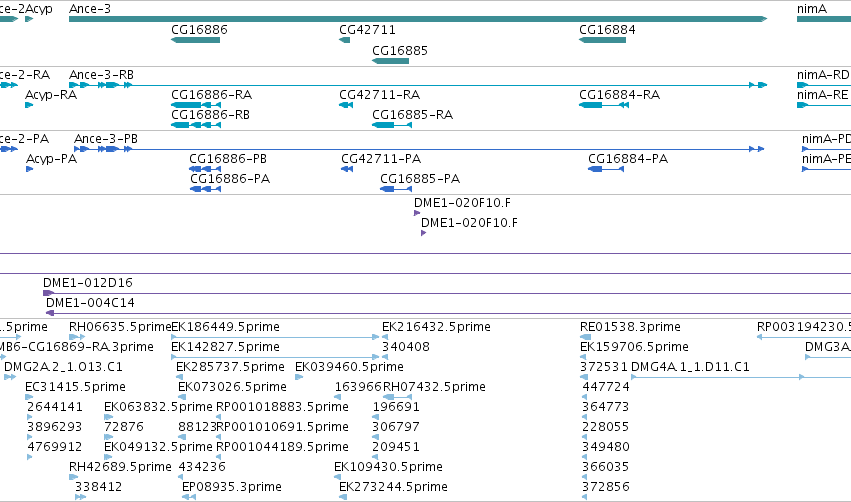Open the Ance-3-PB protein label
Viewport: 851px width, 502px height.
coord(106,138)
